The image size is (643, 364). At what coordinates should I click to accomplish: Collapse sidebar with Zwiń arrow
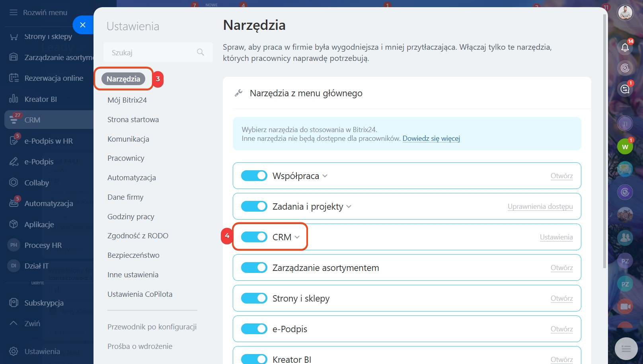tap(14, 323)
